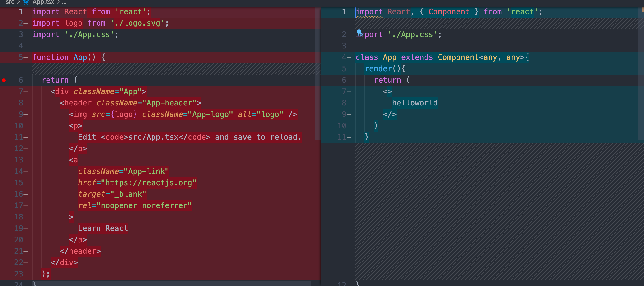Screen dimensions: 644x286
Task: Click the minus glyph beside removed line 1
Action: [x=26, y=12]
